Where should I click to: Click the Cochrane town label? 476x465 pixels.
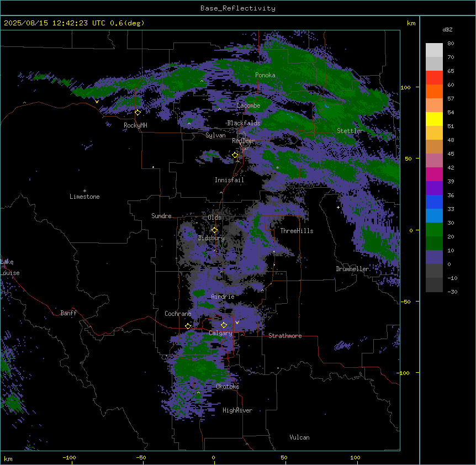coord(178,314)
